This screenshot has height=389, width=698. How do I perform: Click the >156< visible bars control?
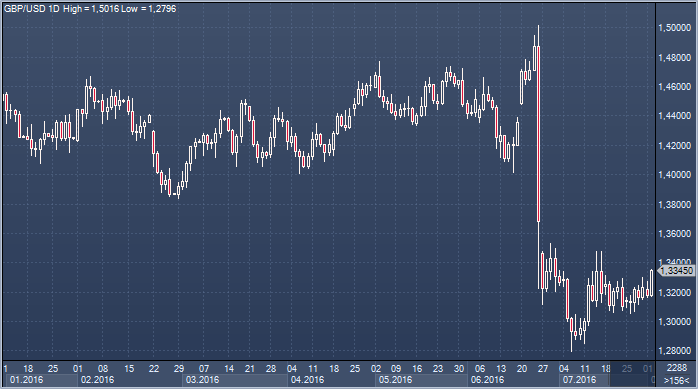click(677, 381)
